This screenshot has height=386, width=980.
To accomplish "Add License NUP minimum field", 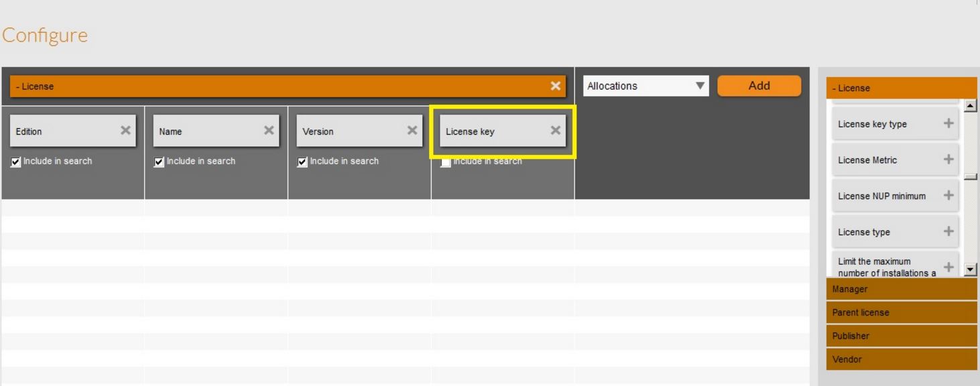I will [x=948, y=196].
